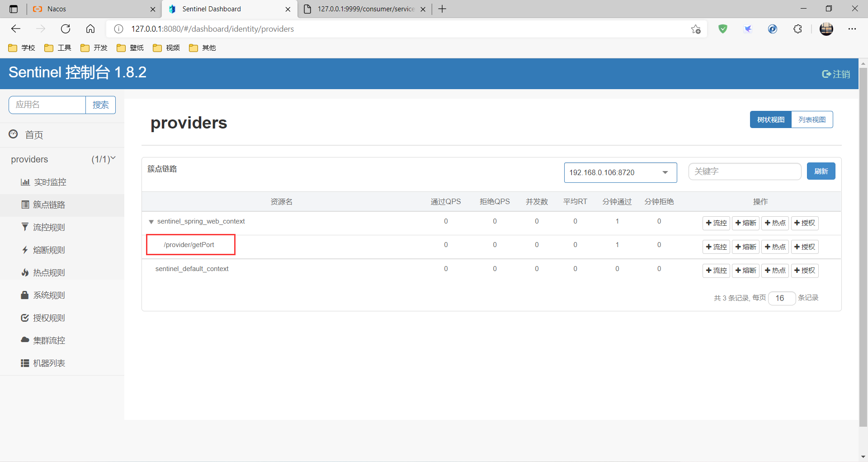This screenshot has width=868, height=462.
Task: Collapse the sentinel_spring_web_context tree node
Action: click(151, 222)
